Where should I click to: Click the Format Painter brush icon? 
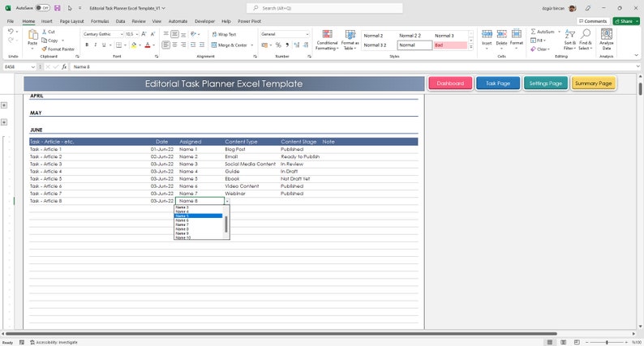coord(44,49)
